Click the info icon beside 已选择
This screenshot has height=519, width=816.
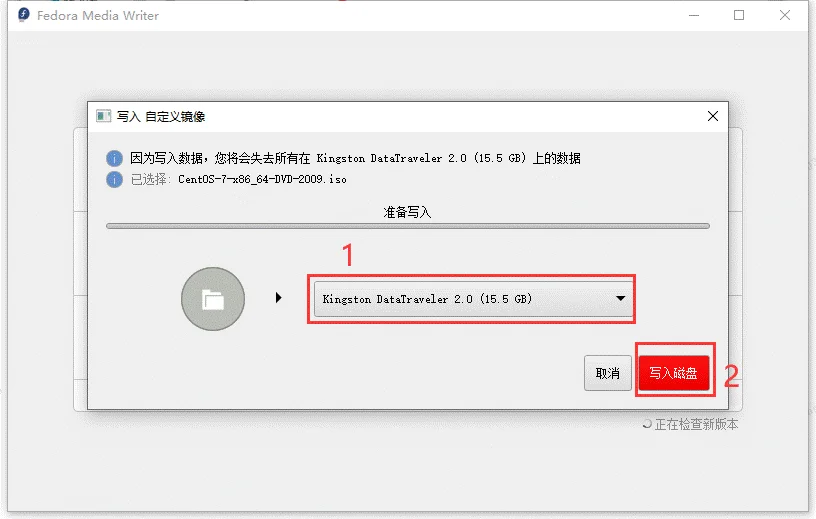[114, 179]
